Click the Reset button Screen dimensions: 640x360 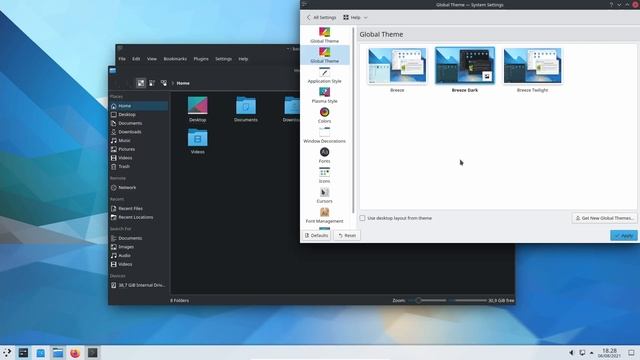[347, 236]
